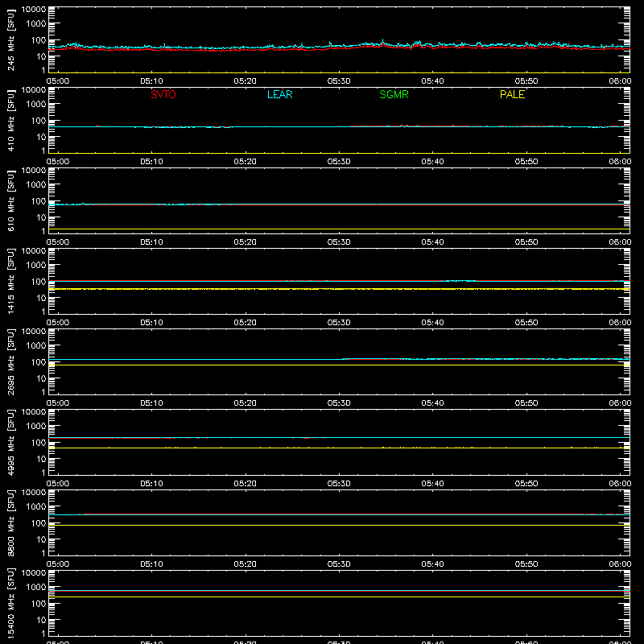644x644 pixels.
Task: Click 05:30 tick label of 8800 MHz panel
Action: tap(339, 564)
